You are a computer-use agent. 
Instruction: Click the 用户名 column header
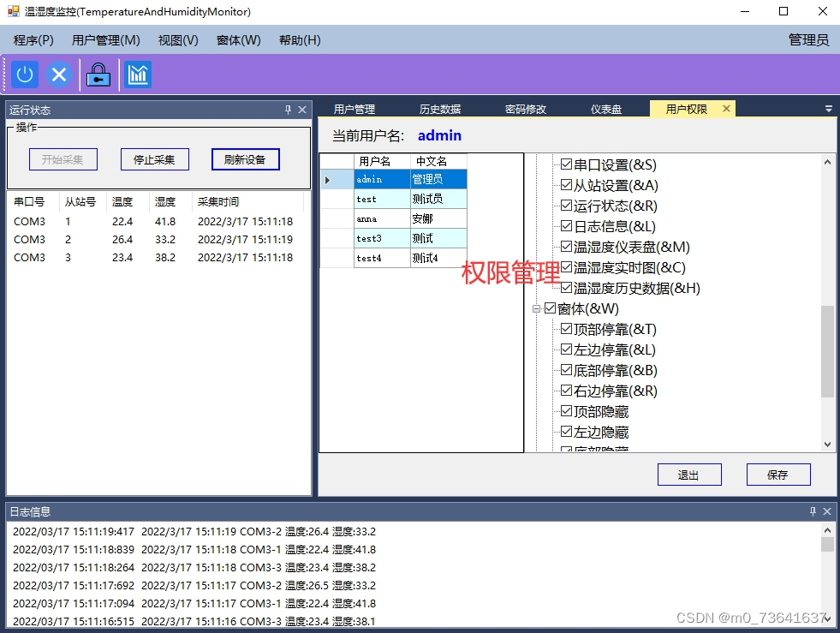click(x=382, y=161)
